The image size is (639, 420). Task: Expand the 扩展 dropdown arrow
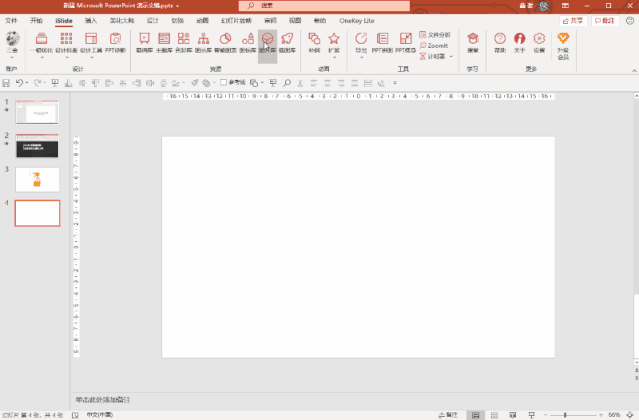[334, 58]
